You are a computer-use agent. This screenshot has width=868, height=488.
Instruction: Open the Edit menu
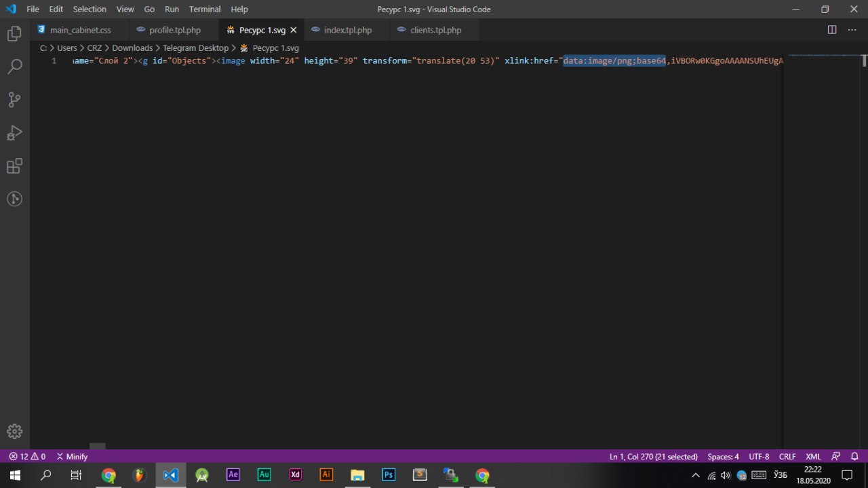[x=56, y=10]
